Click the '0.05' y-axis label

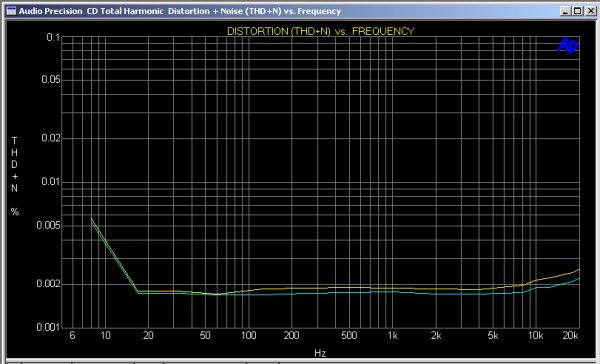pyautogui.click(x=51, y=80)
